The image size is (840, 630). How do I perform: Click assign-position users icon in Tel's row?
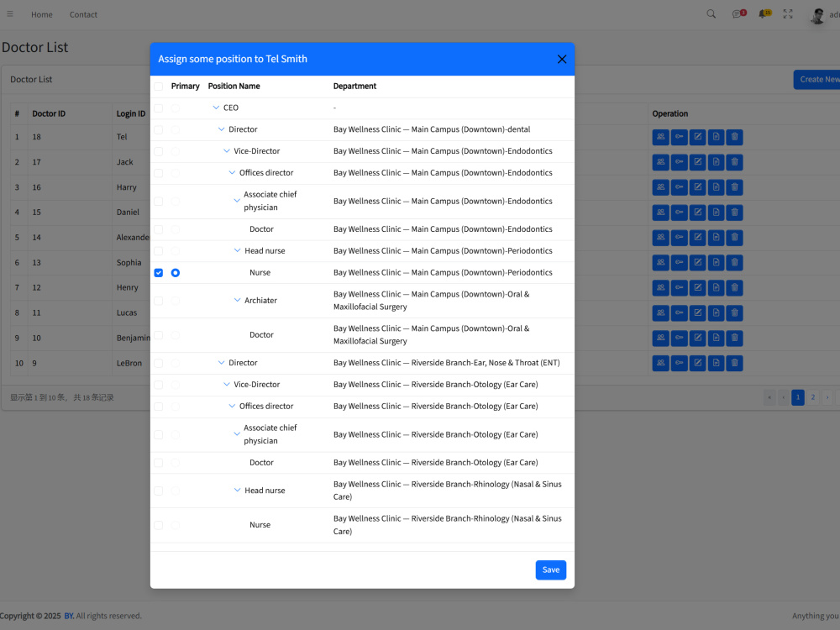[x=660, y=137]
